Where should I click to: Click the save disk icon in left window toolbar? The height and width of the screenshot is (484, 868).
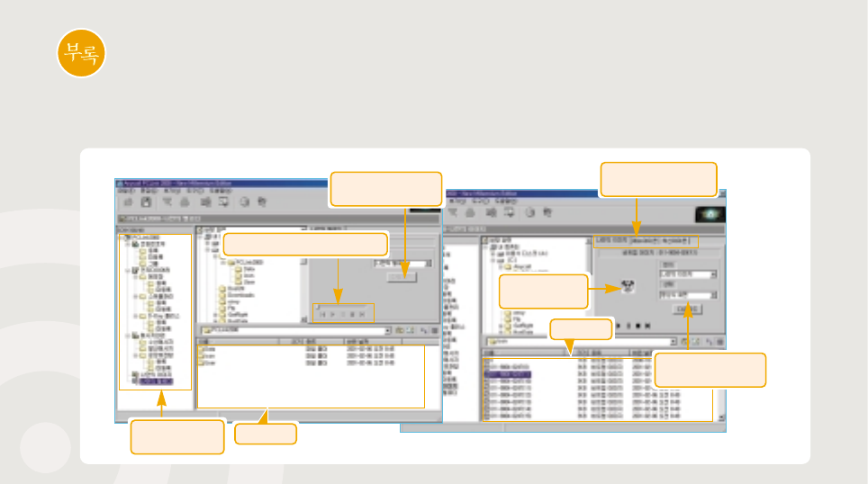click(x=146, y=202)
